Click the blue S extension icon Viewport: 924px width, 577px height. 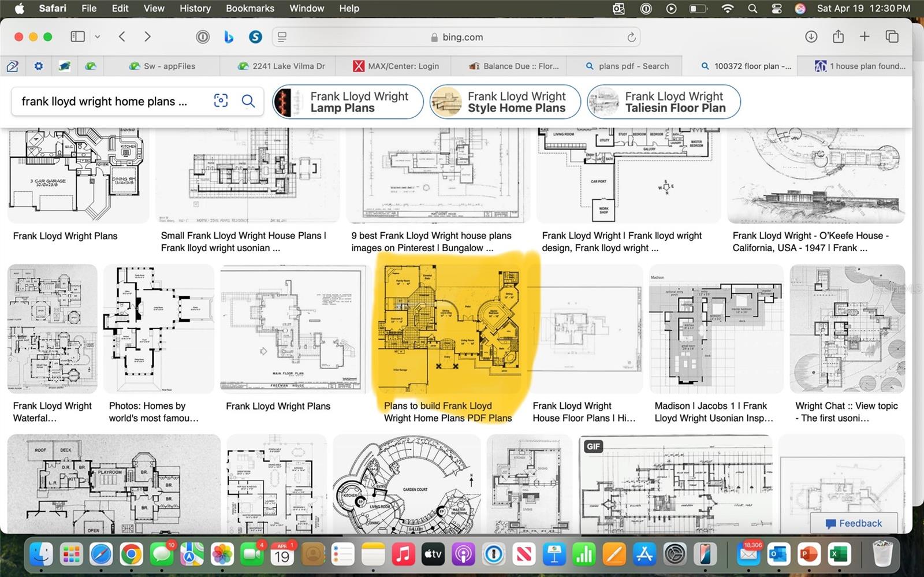[x=255, y=37]
